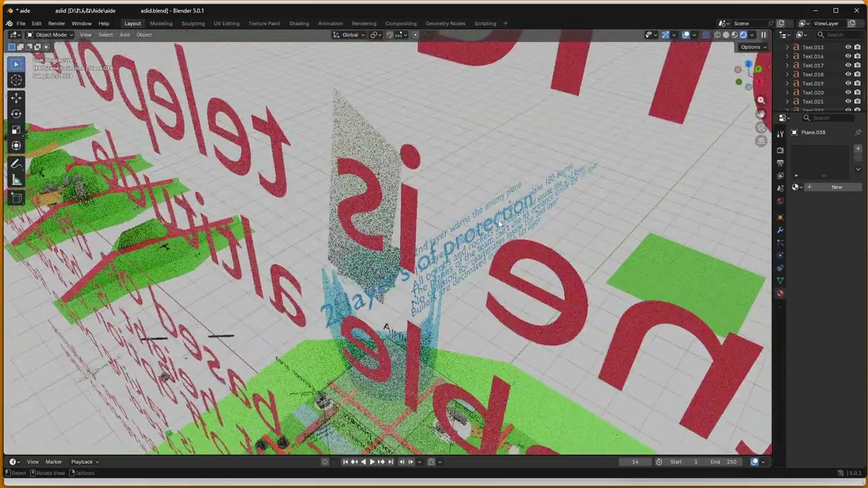Open the Tool properties tab

point(781,134)
